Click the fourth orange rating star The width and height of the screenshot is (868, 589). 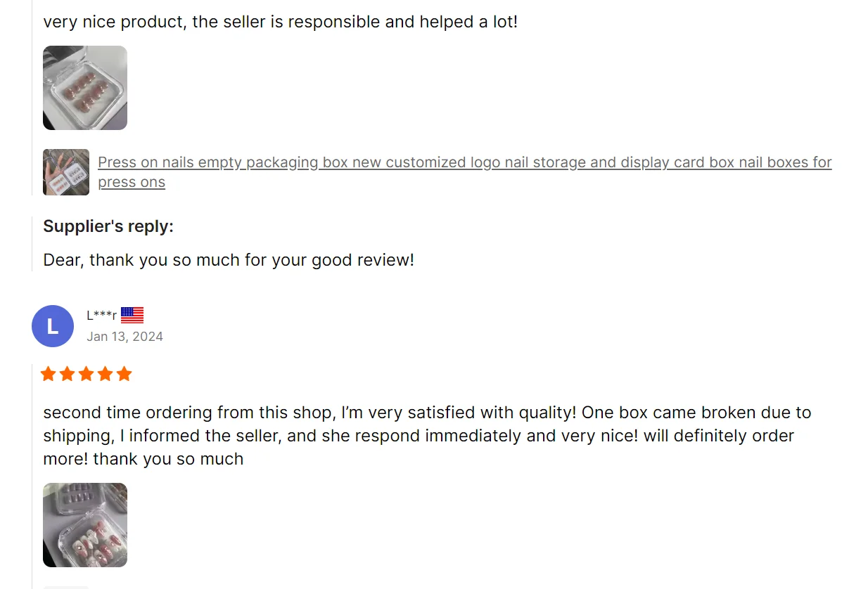click(x=106, y=374)
